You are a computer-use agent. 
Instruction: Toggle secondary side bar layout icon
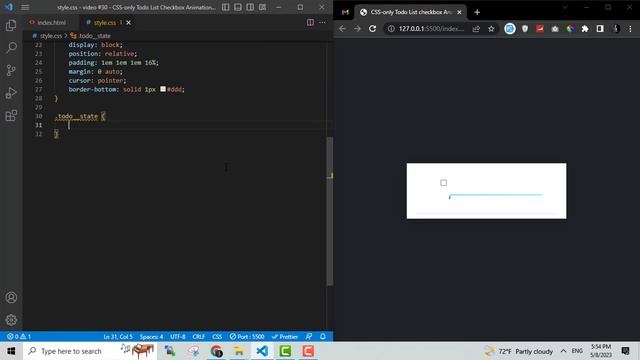(x=250, y=7)
